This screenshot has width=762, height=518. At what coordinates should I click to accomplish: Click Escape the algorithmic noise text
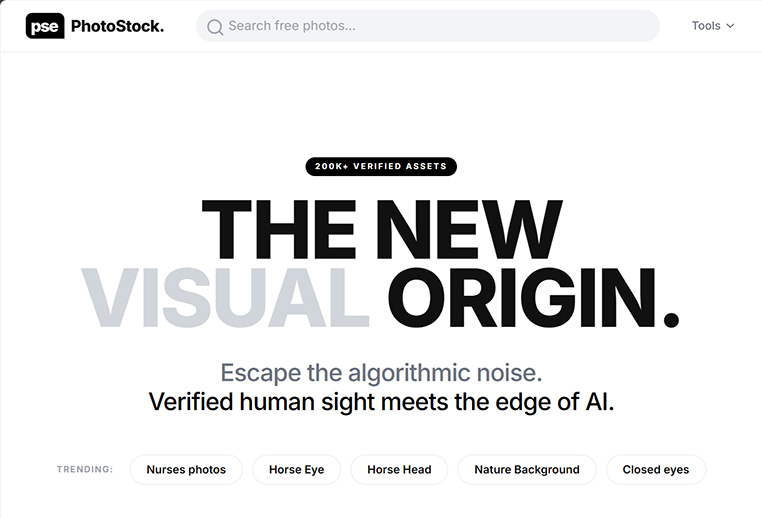tap(381, 373)
